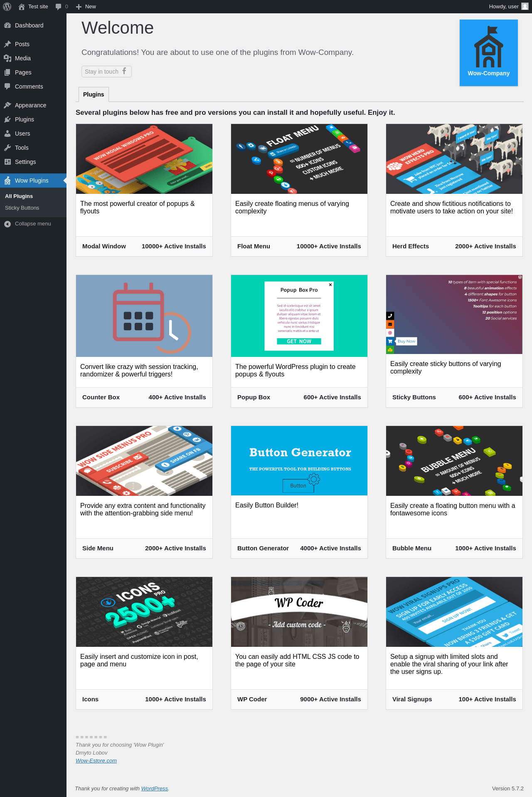Viewport: 532px width, 797px height.
Task: Collapse the admin sidebar menu
Action: (x=33, y=224)
